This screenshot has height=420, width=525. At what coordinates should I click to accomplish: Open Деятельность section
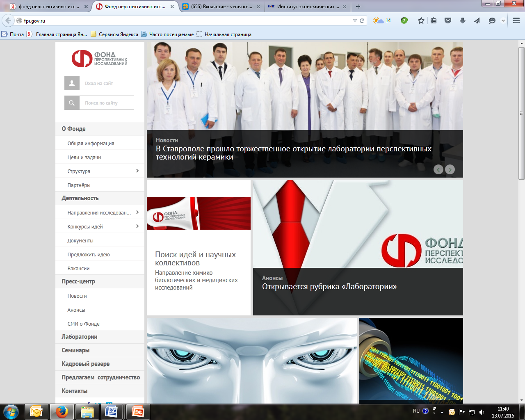tap(100, 198)
